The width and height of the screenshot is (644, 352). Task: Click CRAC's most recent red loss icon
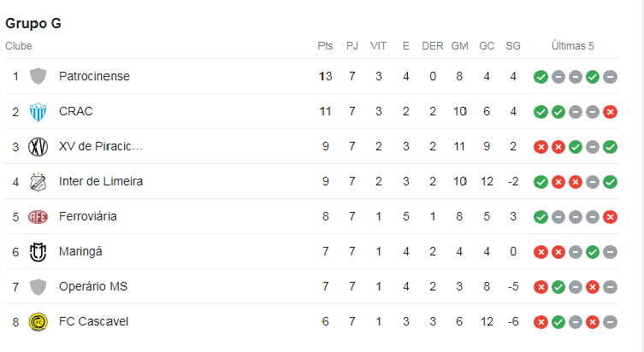tap(610, 112)
